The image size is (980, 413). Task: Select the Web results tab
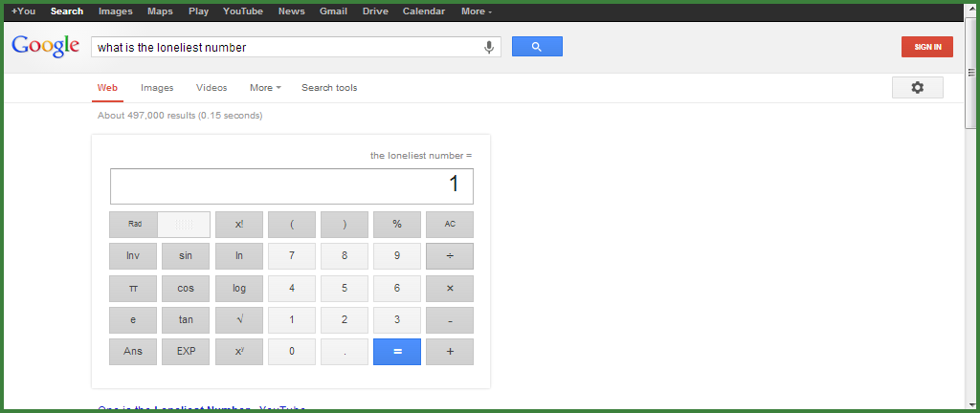click(107, 88)
